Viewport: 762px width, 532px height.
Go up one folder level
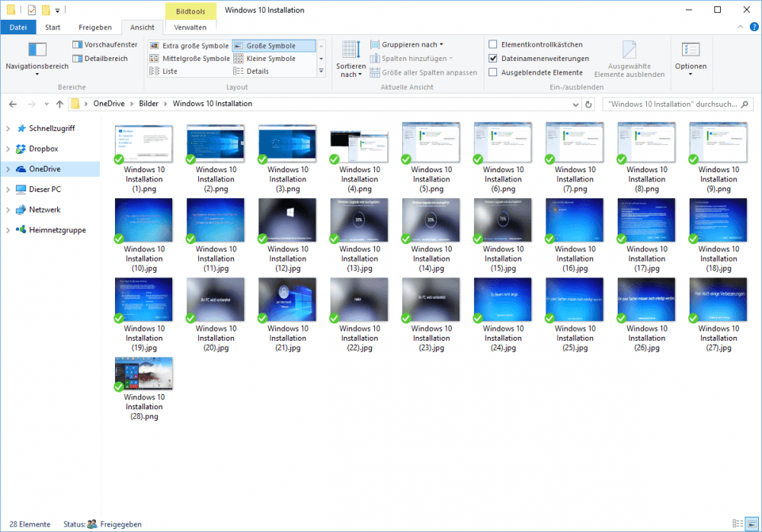tap(59, 104)
